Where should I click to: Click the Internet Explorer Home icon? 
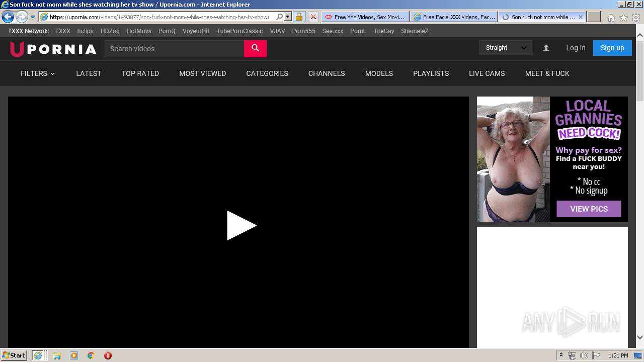[611, 18]
